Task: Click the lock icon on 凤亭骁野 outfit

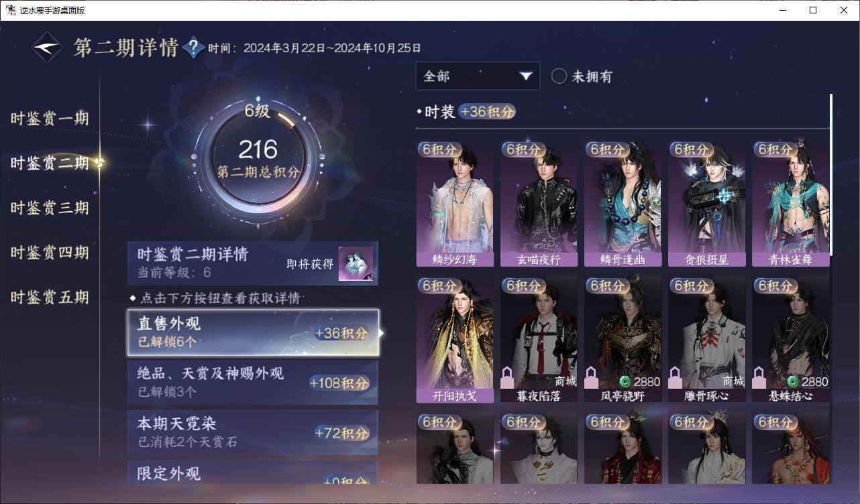Action: [592, 377]
